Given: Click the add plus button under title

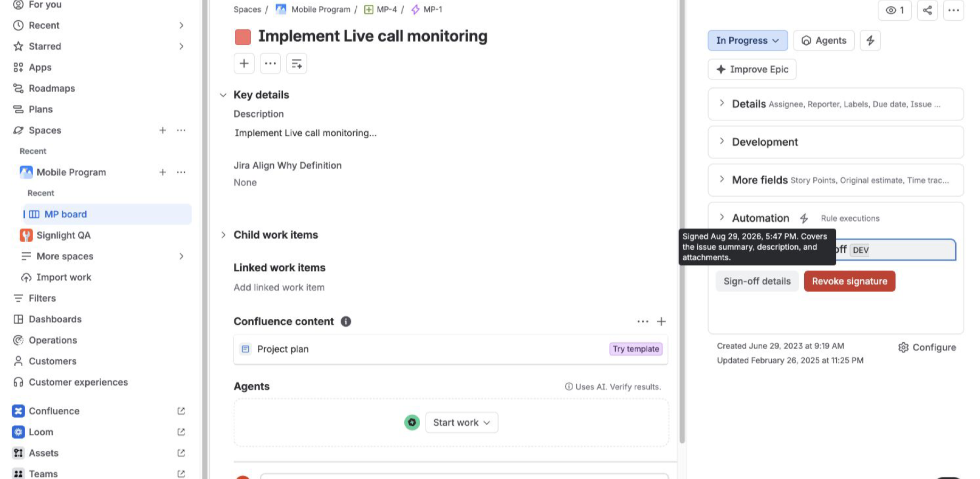Looking at the screenshot, I should 244,64.
